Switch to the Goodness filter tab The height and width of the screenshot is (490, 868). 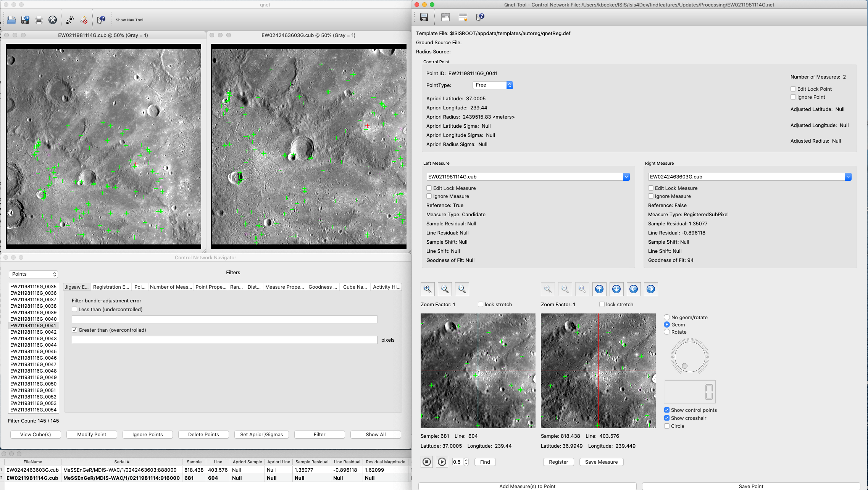(322, 287)
